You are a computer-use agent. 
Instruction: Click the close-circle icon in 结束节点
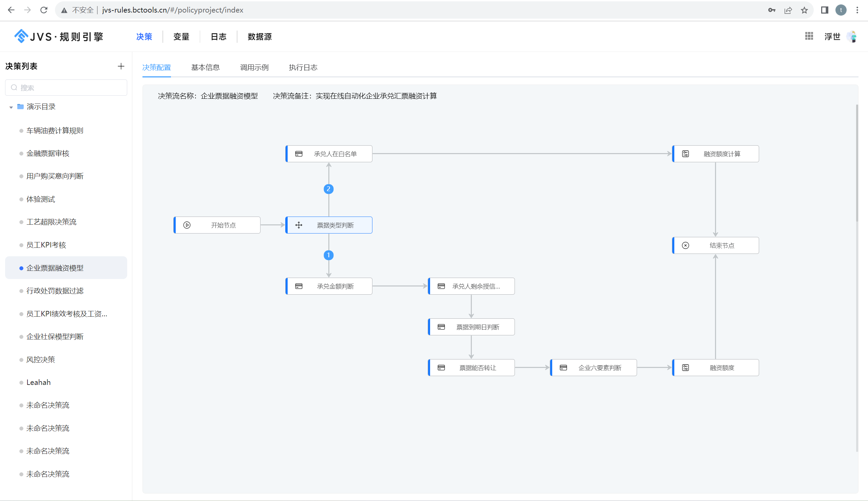tap(685, 245)
